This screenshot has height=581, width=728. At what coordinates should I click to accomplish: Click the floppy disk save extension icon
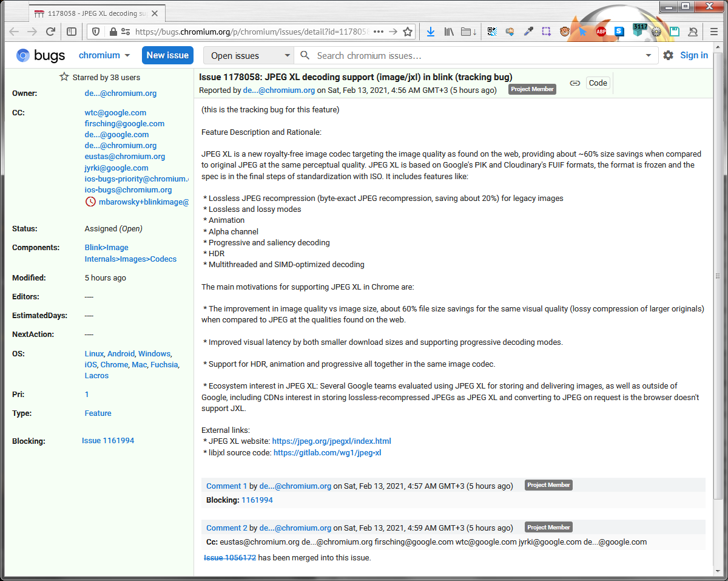pyautogui.click(x=674, y=32)
